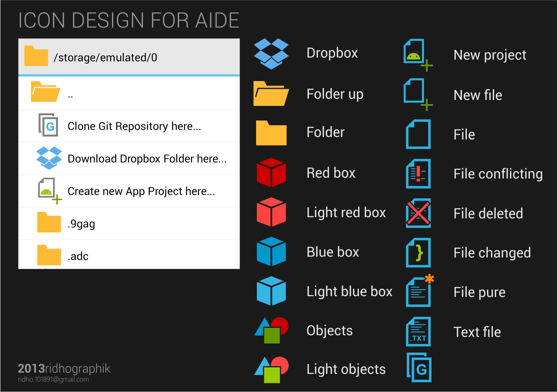Viewport: 557px width, 392px height.
Task: Open the .9gag folder
Action: [x=81, y=224]
